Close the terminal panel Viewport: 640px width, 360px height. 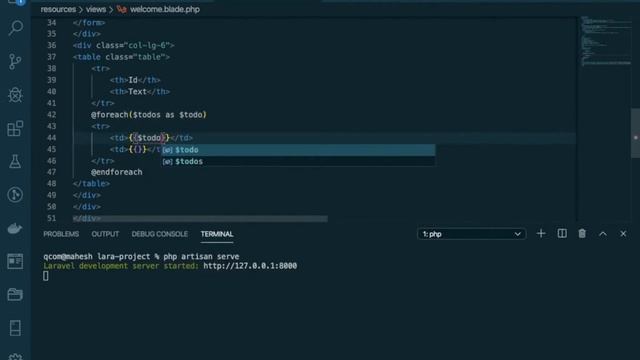pyautogui.click(x=623, y=234)
